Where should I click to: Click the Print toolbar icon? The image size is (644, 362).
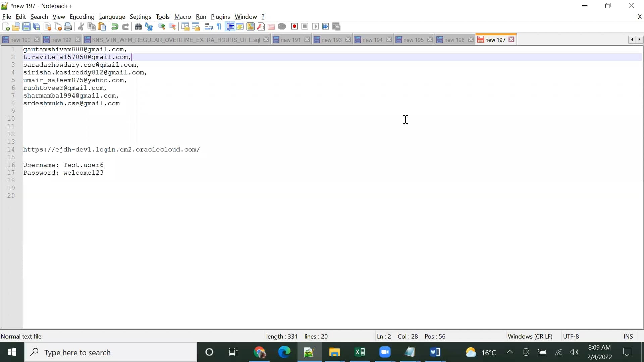tap(68, 26)
